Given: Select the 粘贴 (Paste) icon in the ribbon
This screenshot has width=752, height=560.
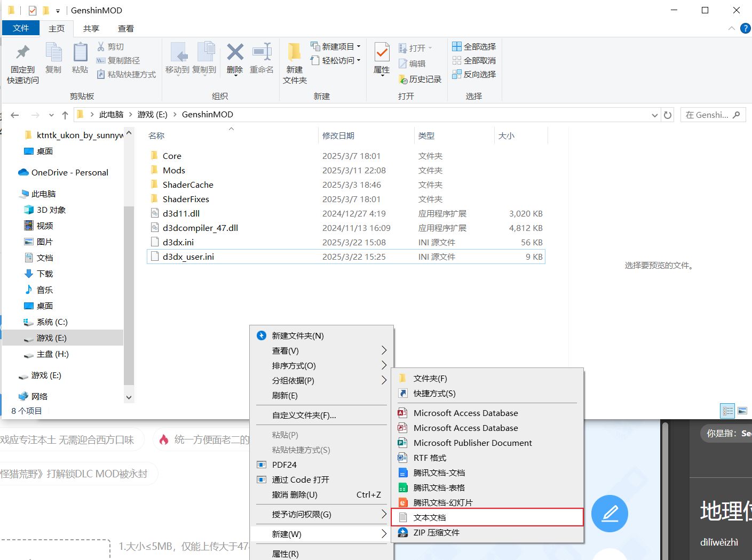Looking at the screenshot, I should tap(80, 59).
